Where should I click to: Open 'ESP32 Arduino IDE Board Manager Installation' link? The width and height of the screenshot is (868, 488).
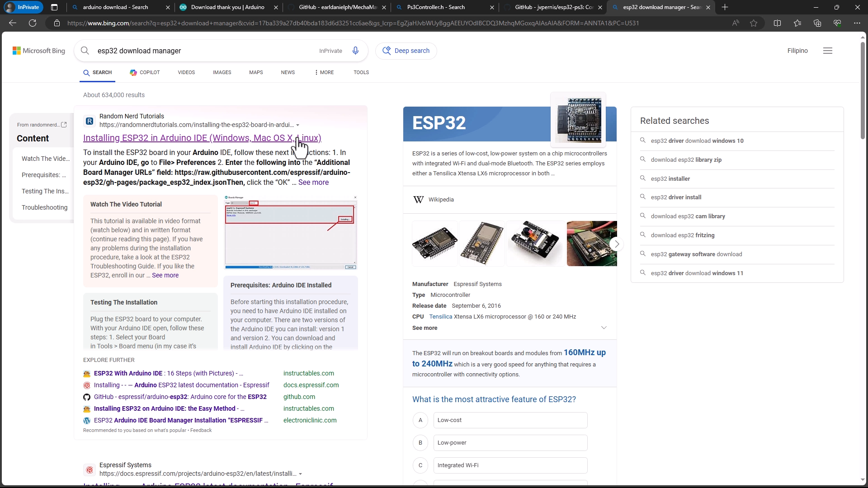coord(181,420)
